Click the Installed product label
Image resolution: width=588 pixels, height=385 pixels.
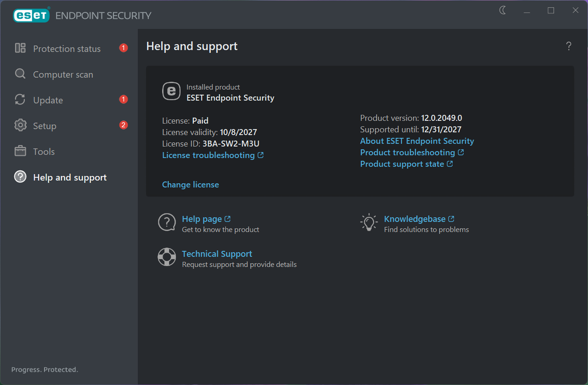[213, 87]
